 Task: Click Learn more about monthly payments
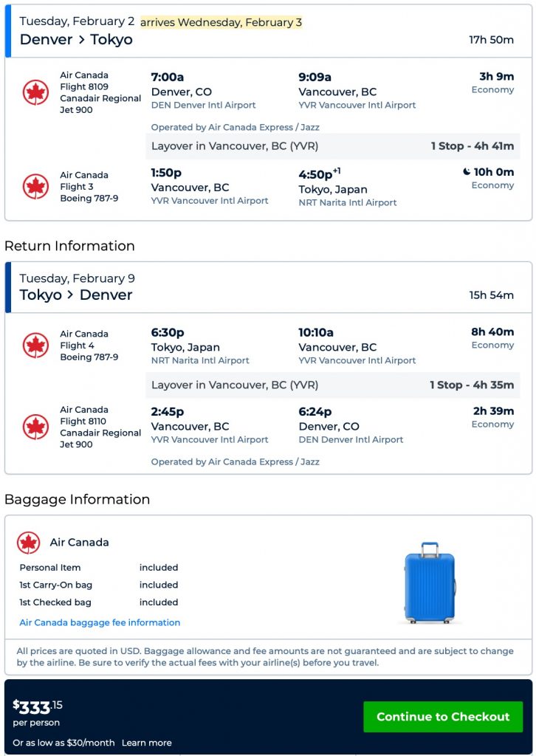[146, 743]
